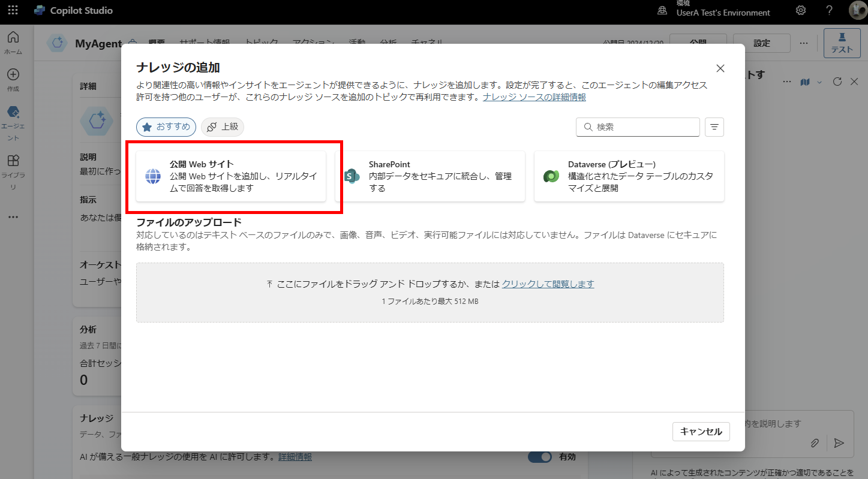Image resolution: width=868 pixels, height=479 pixels.
Task: Open the app launcher waffle icon
Action: [x=13, y=11]
